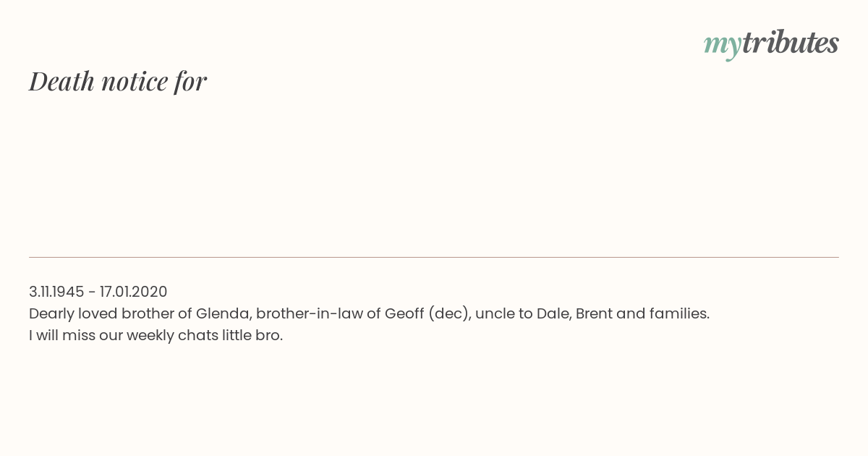Click the dark "tributes" part of logo
The width and height of the screenshot is (868, 456).
tap(790, 42)
